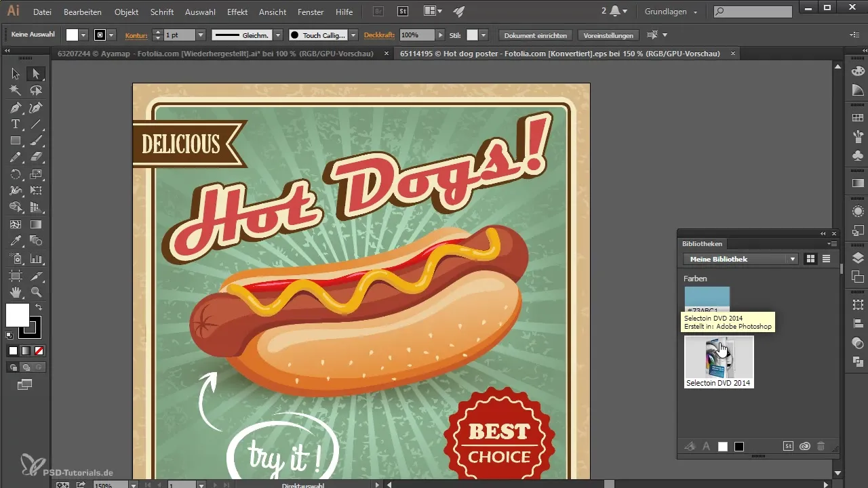Click Voreinstellungen button

click(608, 35)
